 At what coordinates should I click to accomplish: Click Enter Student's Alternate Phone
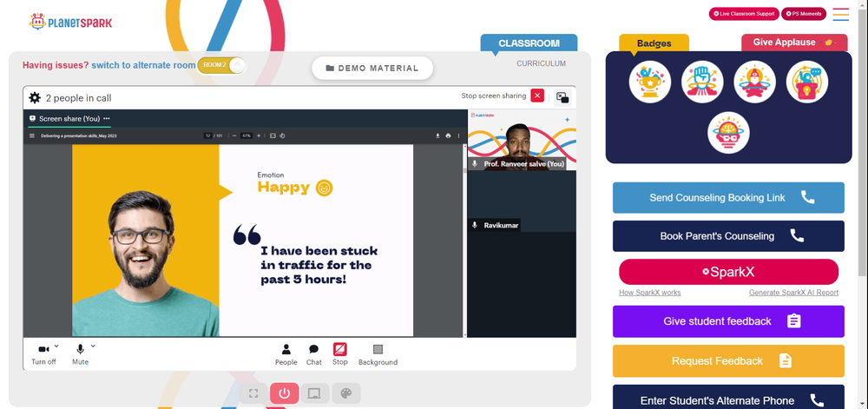[728, 398]
